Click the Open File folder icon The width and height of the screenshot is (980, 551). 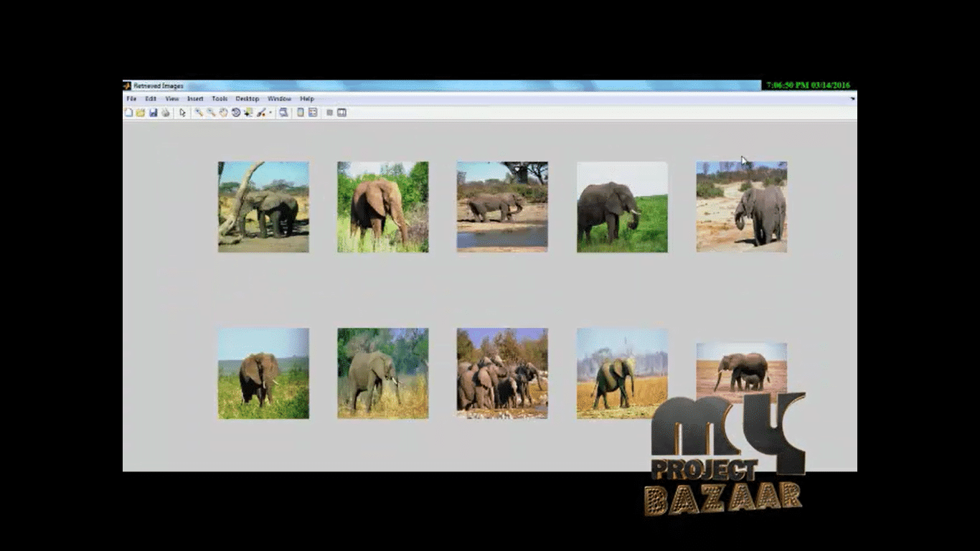[x=141, y=113]
